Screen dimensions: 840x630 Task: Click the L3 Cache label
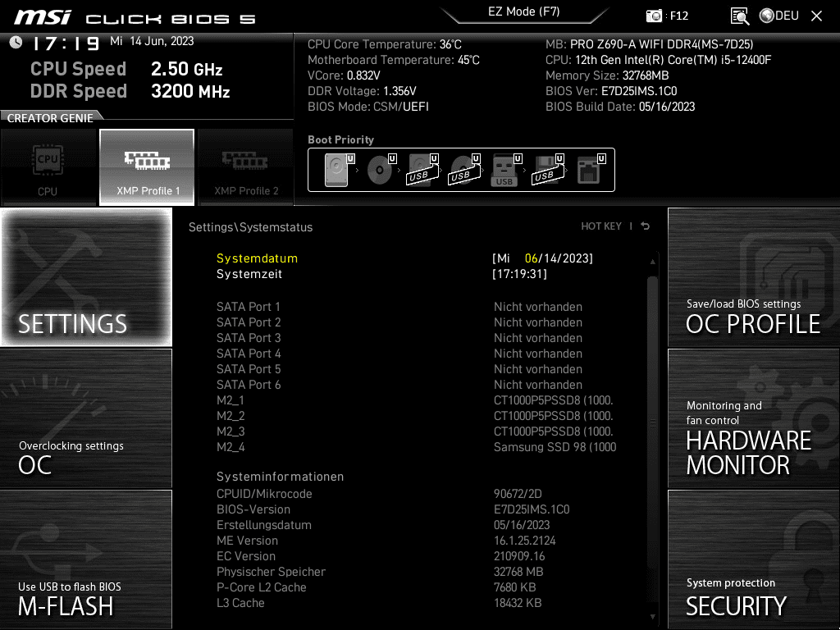(240, 603)
